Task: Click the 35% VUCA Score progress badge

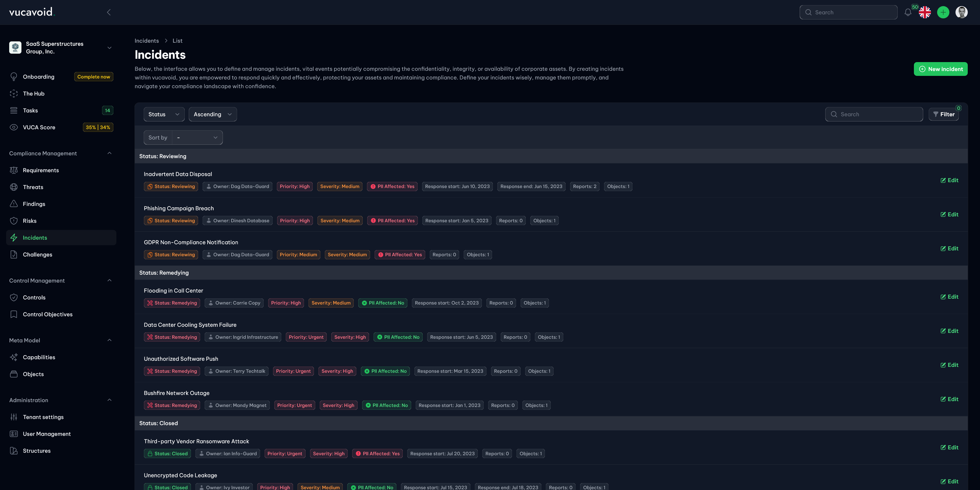Action: tap(91, 127)
